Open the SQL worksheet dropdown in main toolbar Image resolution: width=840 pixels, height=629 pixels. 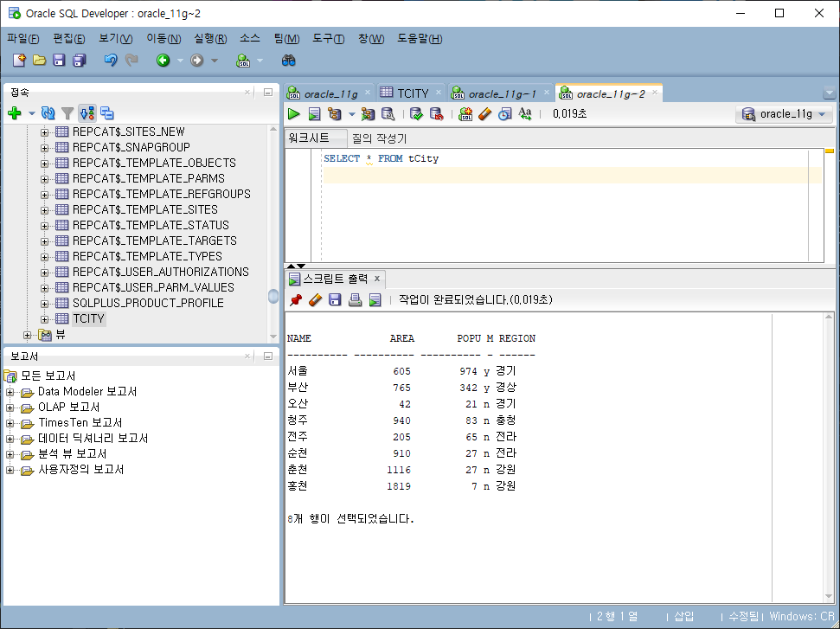pos(260,61)
